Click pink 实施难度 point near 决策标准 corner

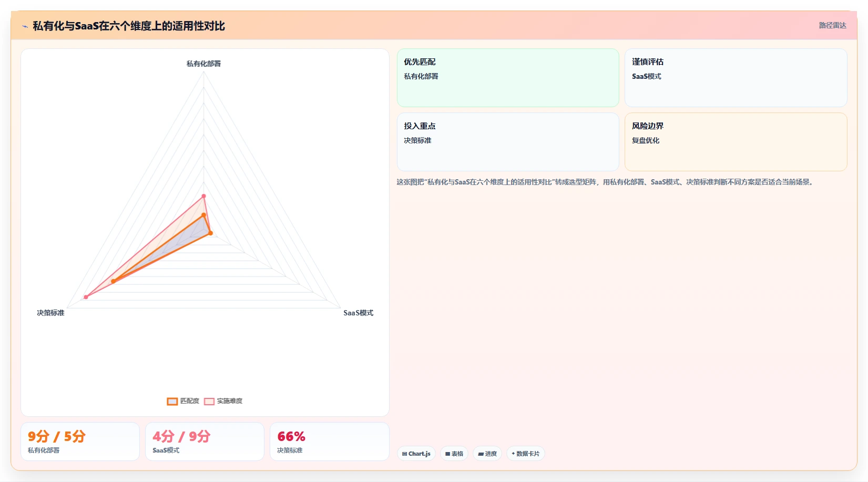click(86, 298)
